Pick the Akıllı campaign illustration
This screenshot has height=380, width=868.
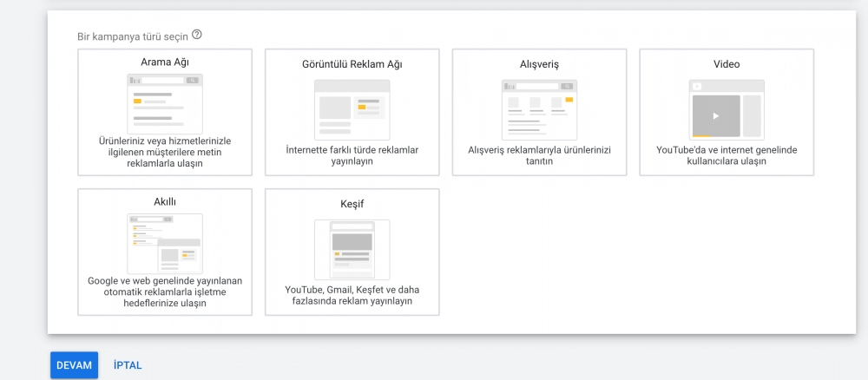pyautogui.click(x=165, y=244)
